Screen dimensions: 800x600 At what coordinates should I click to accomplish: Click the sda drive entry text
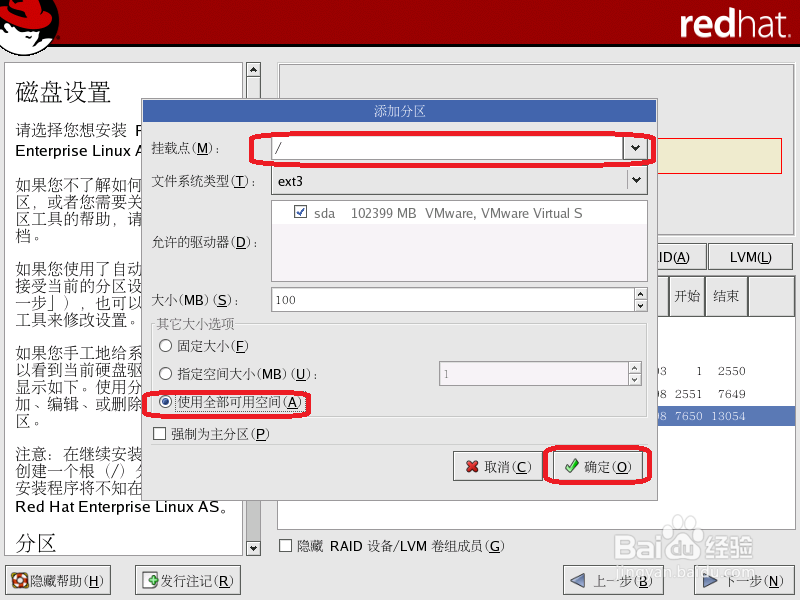[448, 213]
